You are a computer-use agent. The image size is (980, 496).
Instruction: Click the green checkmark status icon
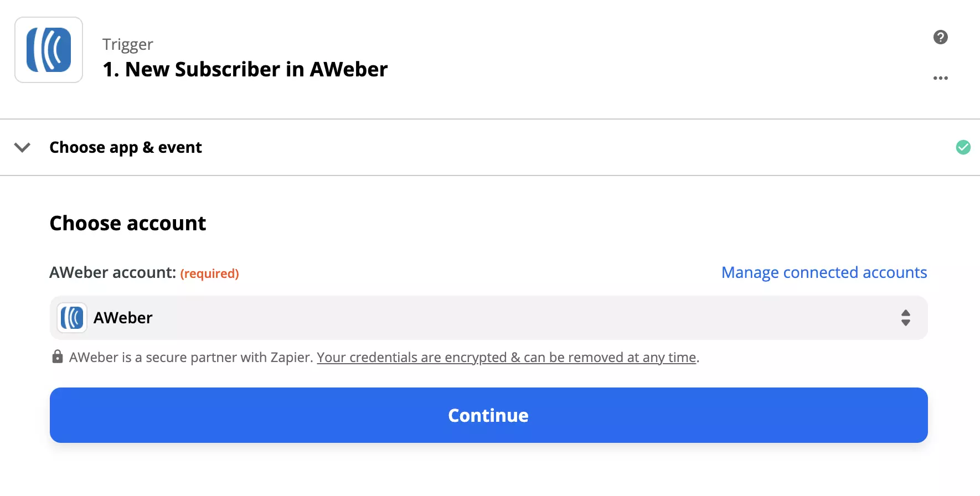coord(963,147)
